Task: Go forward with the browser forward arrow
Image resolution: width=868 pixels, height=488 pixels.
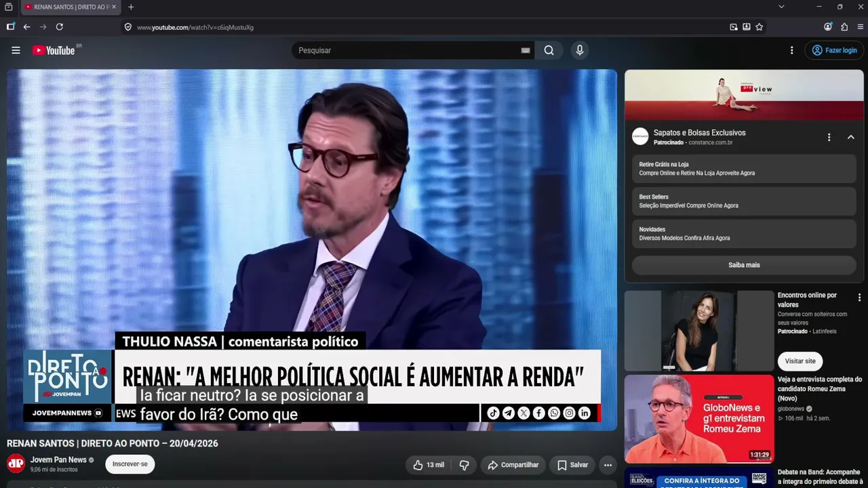Action: coord(43,27)
